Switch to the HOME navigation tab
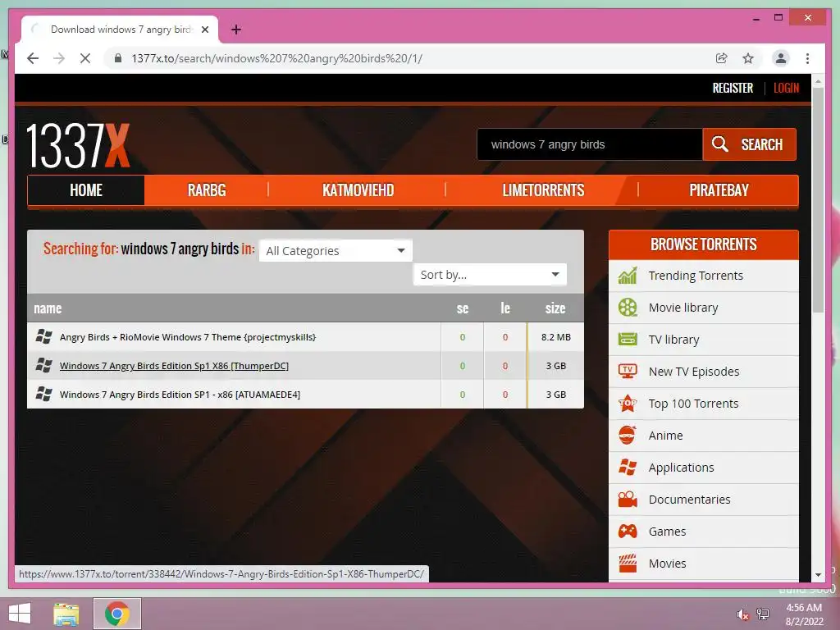 [85, 190]
